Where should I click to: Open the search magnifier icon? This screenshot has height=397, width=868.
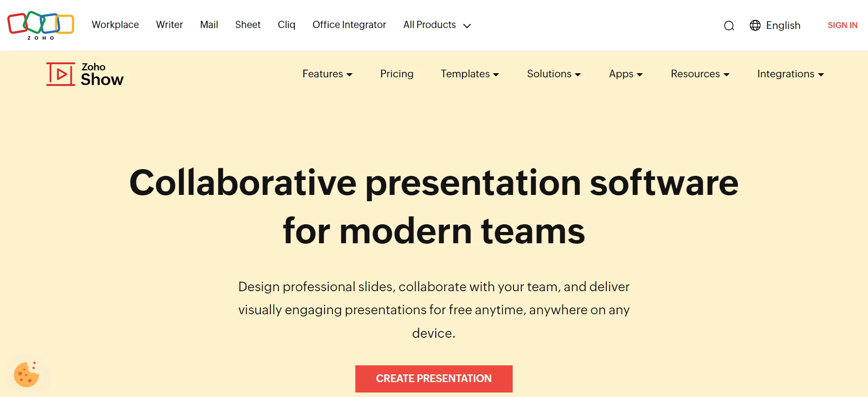(729, 26)
